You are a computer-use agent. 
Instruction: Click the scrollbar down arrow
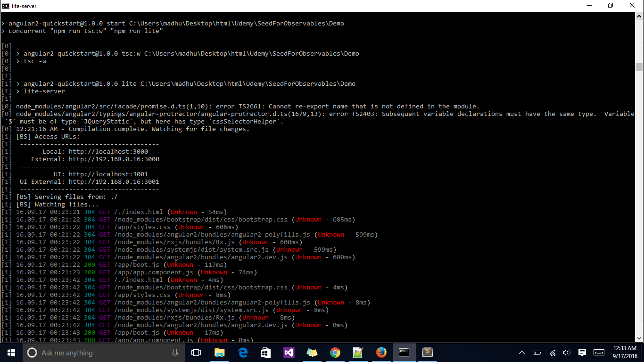coord(639,339)
